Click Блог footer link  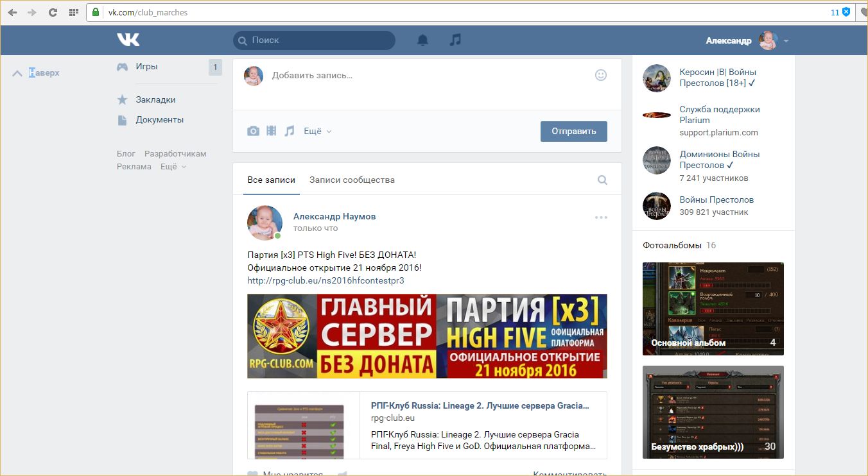click(x=126, y=154)
